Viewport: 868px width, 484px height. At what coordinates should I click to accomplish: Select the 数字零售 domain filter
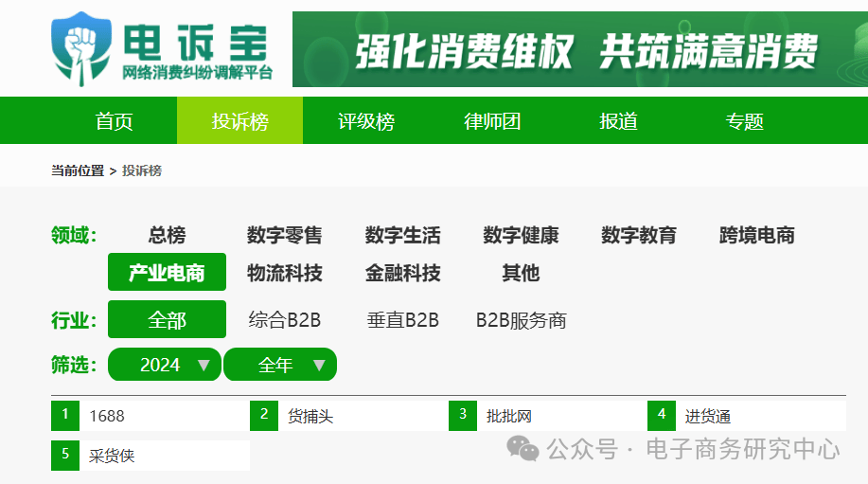tap(285, 235)
